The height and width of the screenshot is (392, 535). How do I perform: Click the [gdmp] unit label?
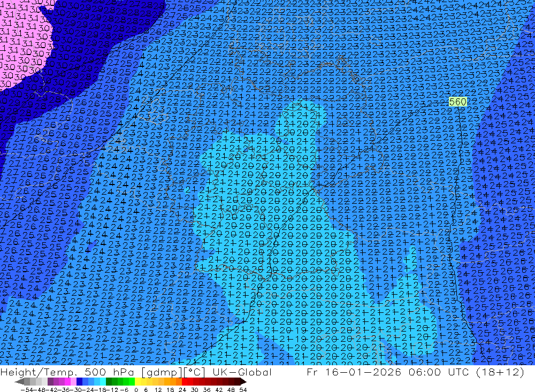(163, 372)
